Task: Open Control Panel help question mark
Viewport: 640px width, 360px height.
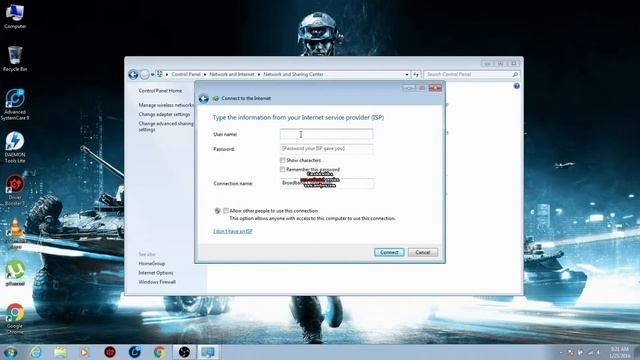Action: point(517,86)
